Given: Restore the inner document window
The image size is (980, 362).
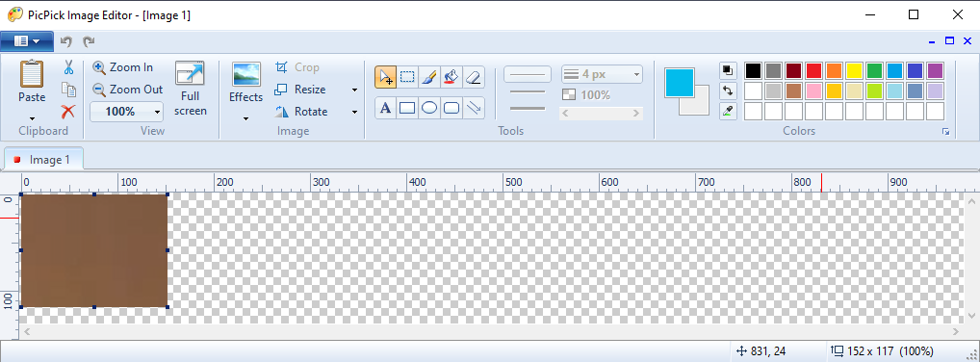Looking at the screenshot, I should [x=949, y=40].
